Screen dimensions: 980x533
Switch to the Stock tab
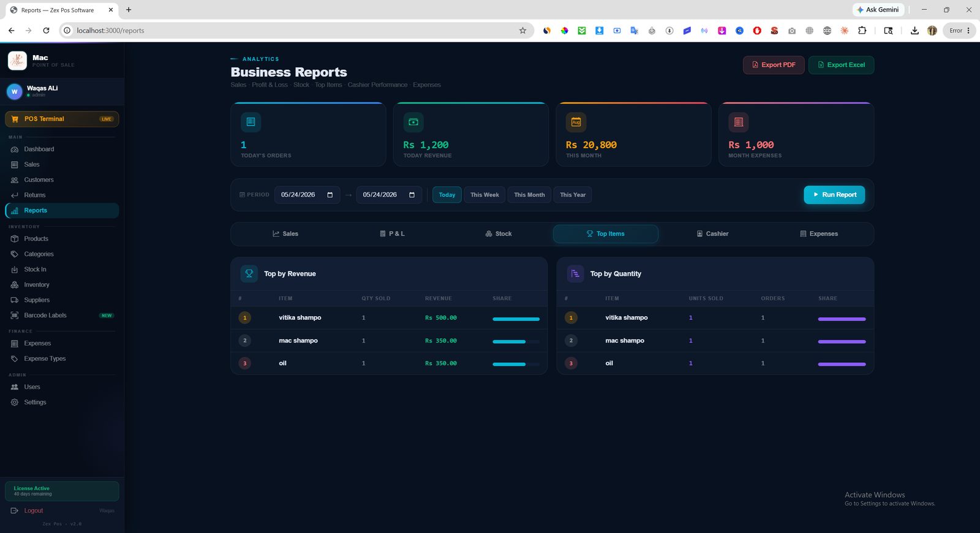tap(499, 234)
